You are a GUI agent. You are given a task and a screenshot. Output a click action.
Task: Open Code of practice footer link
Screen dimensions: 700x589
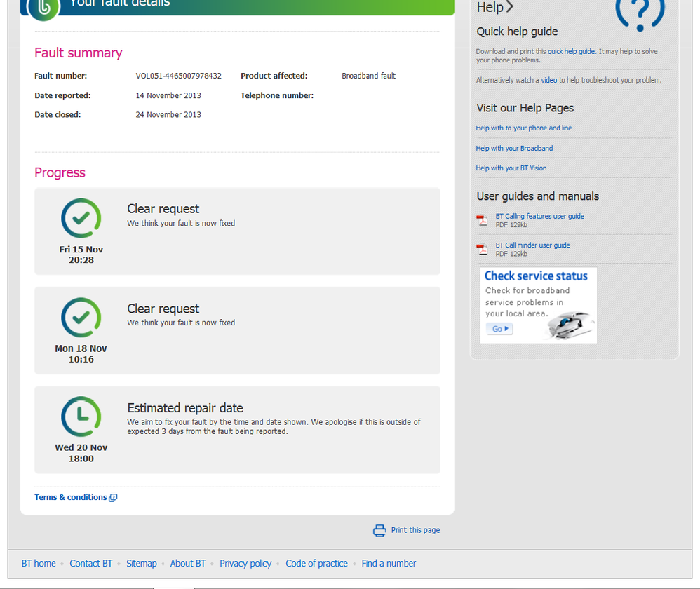click(x=316, y=563)
